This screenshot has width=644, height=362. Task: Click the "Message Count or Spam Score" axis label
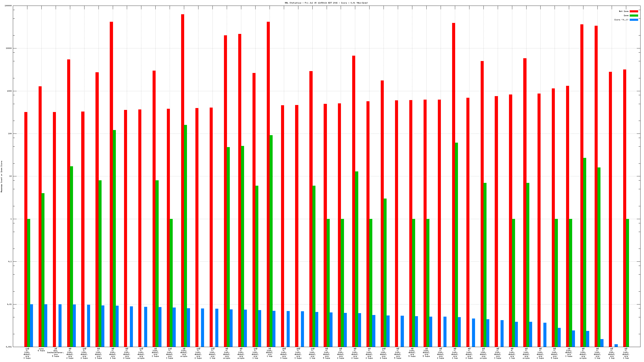pyautogui.click(x=1, y=176)
